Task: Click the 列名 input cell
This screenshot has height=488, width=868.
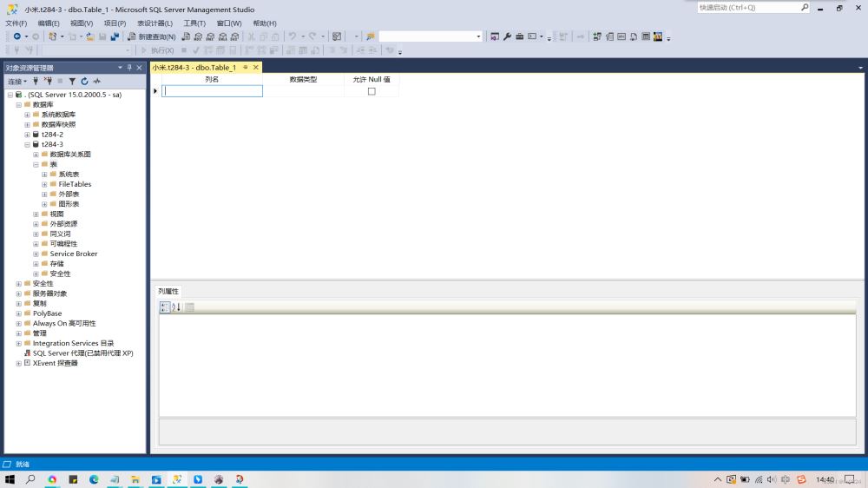Action: coord(212,91)
